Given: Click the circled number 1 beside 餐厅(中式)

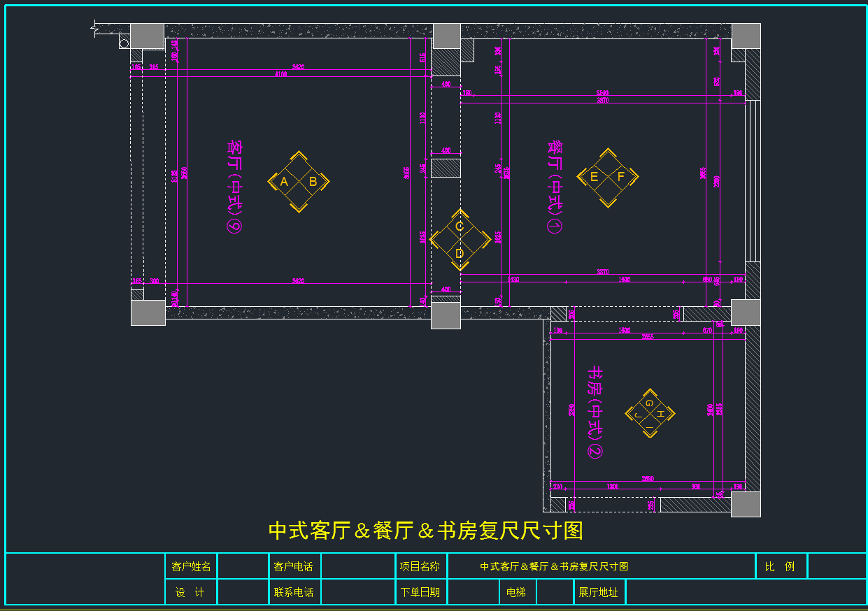Looking at the screenshot, I should click(x=555, y=226).
